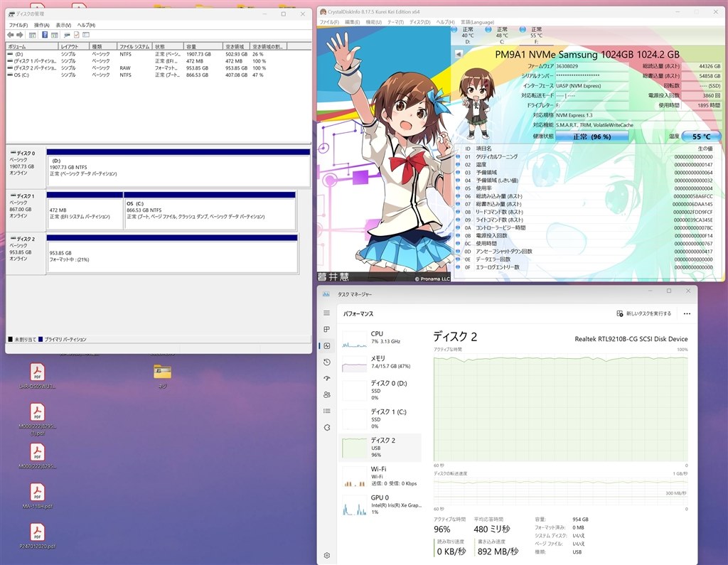Open LHR-DS05WU3 PDF on the desktop

pos(37,375)
